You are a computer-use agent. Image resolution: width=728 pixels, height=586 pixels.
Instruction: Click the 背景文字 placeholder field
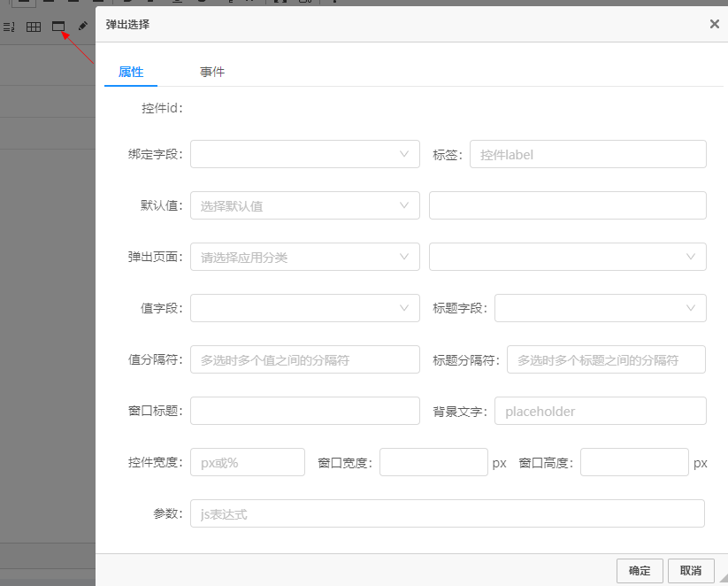click(x=601, y=411)
